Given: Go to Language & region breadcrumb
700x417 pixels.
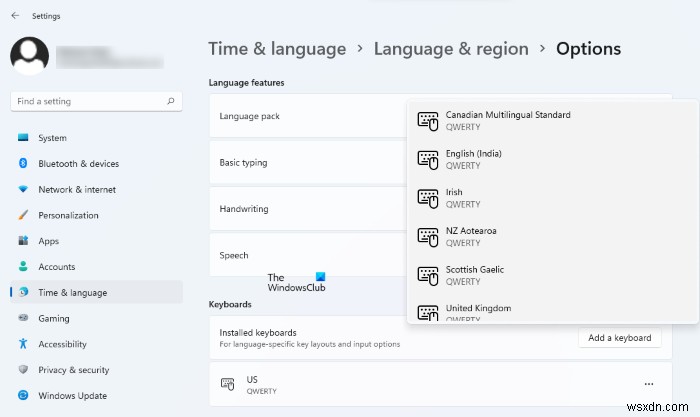Looking at the screenshot, I should coord(451,49).
